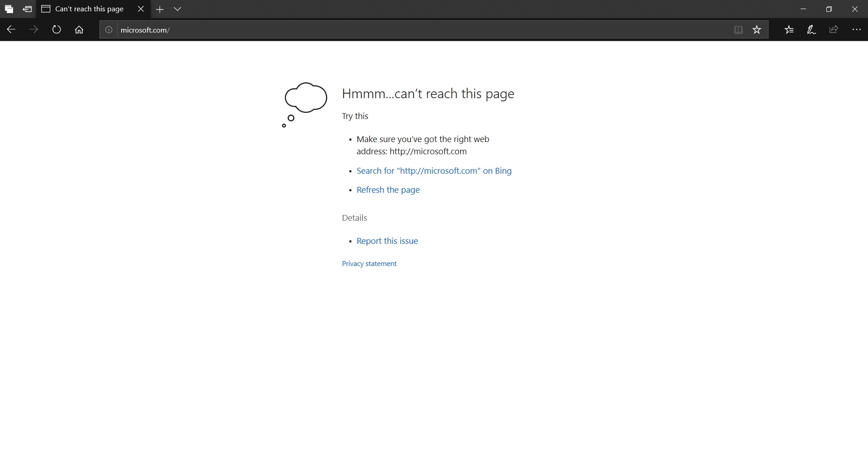Reload the page using refresh icon
Image resolution: width=868 pixels, height=466 pixels.
click(x=57, y=30)
